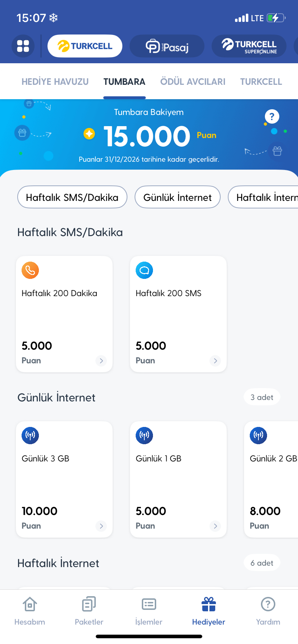Open Yardım help icon in bottom bar

[x=268, y=604]
